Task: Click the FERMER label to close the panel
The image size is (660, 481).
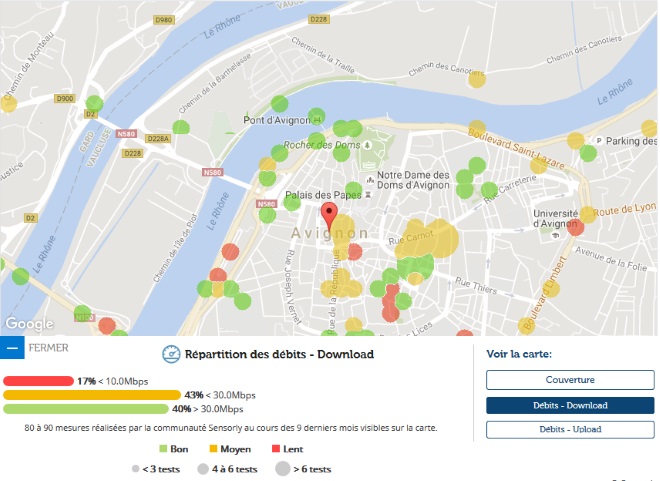Action: pyautogui.click(x=49, y=349)
